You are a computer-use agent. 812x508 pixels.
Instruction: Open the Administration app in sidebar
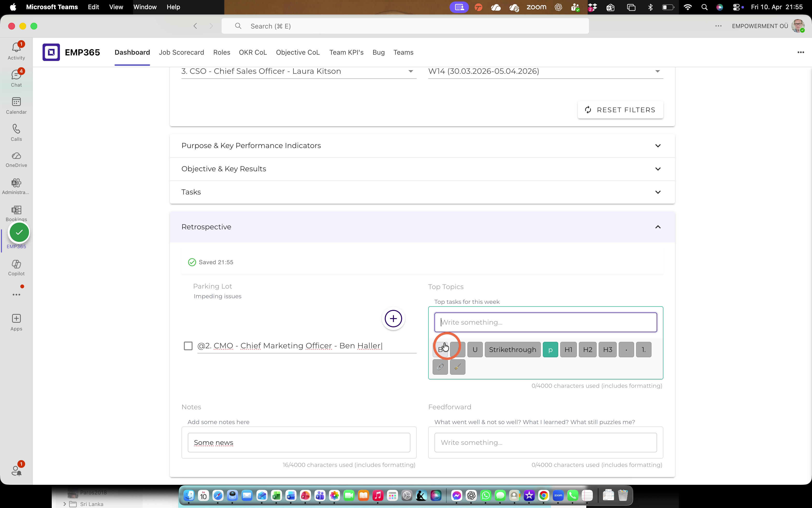point(16,187)
